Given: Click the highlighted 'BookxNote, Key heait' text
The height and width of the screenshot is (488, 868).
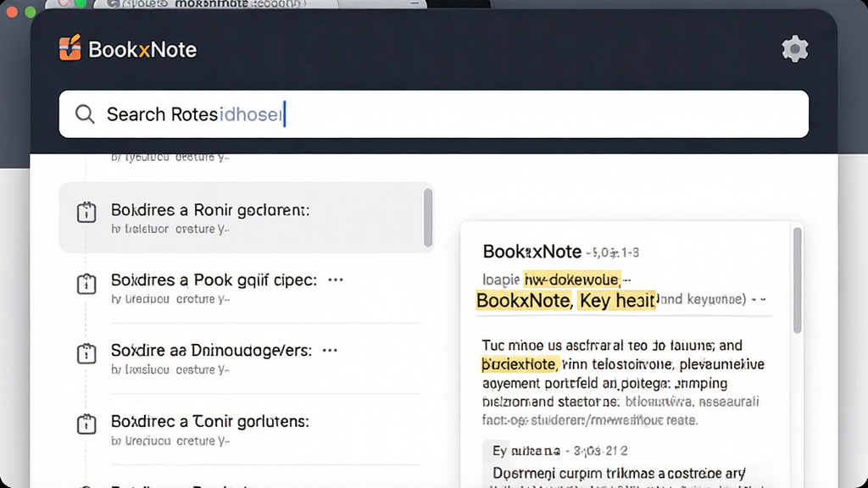Looking at the screenshot, I should pos(565,301).
